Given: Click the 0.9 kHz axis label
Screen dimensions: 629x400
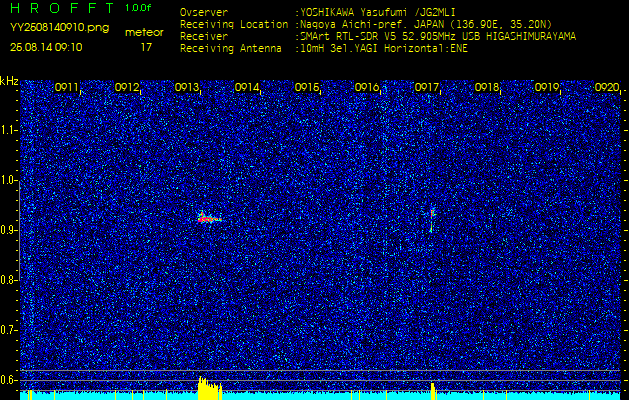Looking at the screenshot, I should coord(7,230).
